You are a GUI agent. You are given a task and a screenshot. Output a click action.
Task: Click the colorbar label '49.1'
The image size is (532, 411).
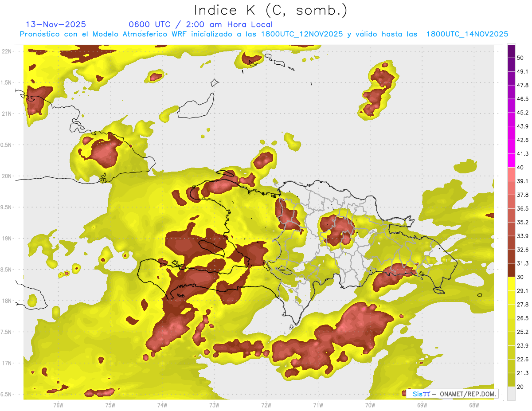click(522, 71)
